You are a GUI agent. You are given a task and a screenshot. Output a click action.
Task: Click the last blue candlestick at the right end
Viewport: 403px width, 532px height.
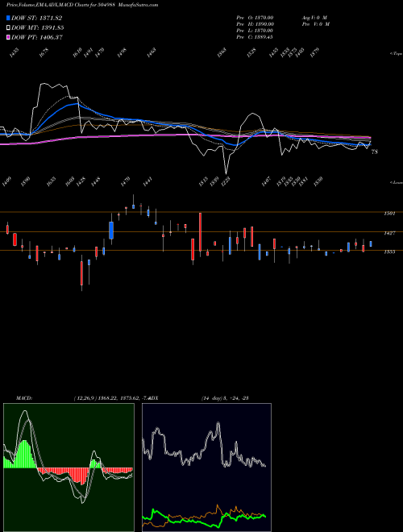371,244
